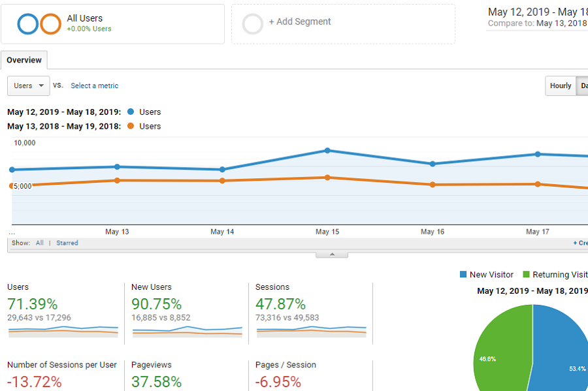Click the 29,643 vs 17,296 users value
The height and width of the screenshot is (391, 588).
(x=39, y=318)
